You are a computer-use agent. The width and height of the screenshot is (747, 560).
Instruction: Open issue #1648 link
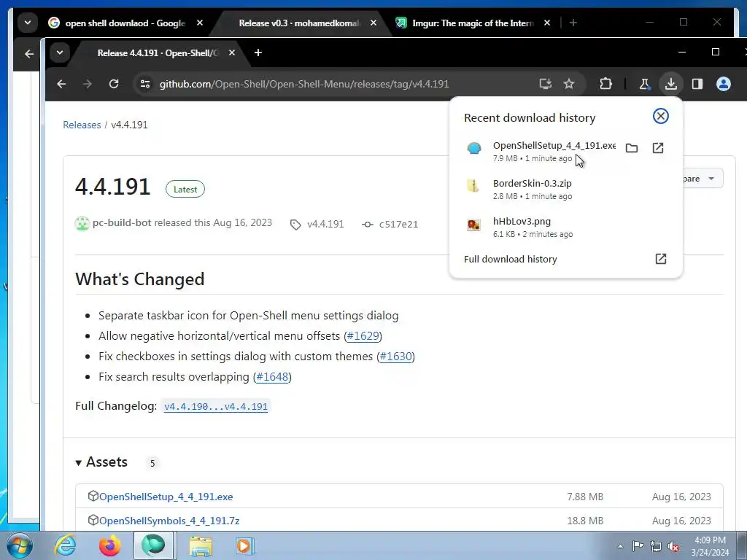[x=273, y=377]
